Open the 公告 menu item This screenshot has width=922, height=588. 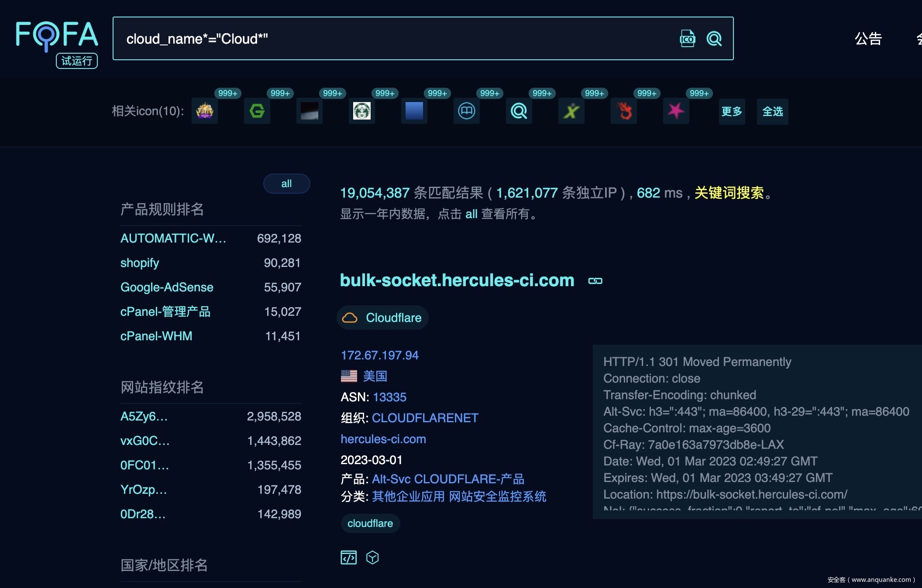click(868, 39)
